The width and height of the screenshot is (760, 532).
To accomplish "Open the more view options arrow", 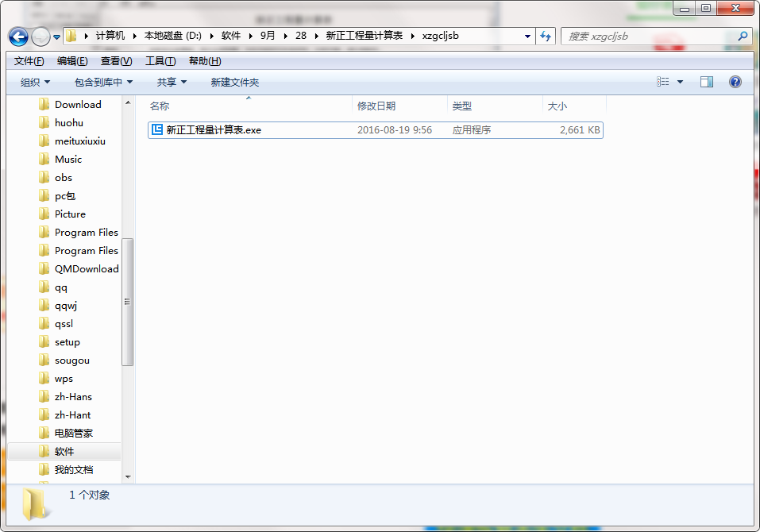I will pos(680,82).
